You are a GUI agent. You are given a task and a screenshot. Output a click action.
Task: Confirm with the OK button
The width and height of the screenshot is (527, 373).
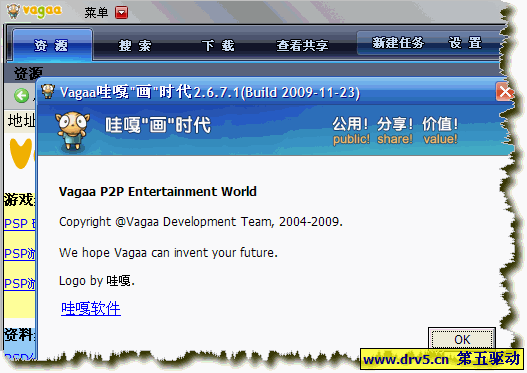coord(462,339)
